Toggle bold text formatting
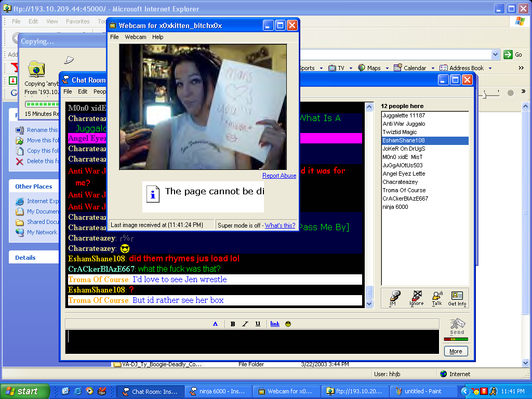532x399 pixels. tap(233, 324)
